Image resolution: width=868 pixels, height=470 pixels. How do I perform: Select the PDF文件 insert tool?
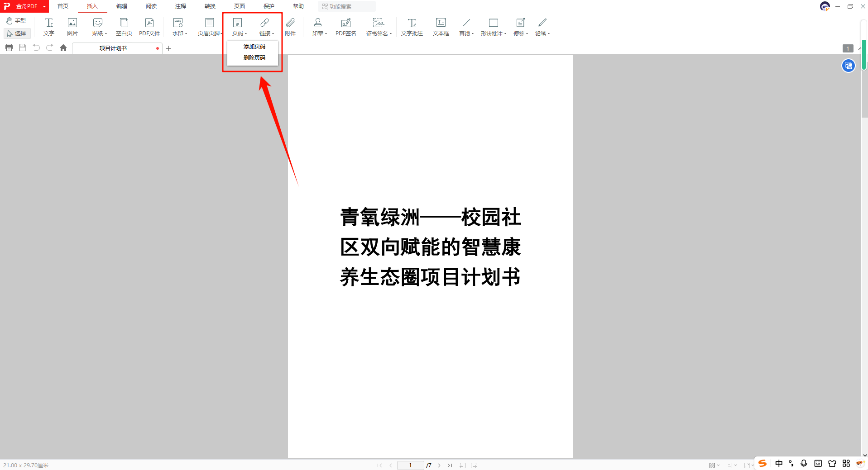point(149,26)
